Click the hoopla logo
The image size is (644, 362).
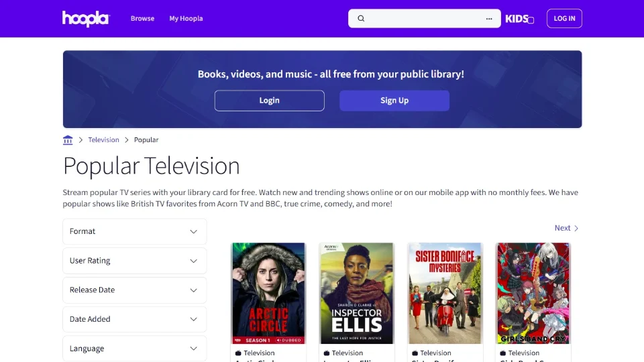(x=85, y=19)
